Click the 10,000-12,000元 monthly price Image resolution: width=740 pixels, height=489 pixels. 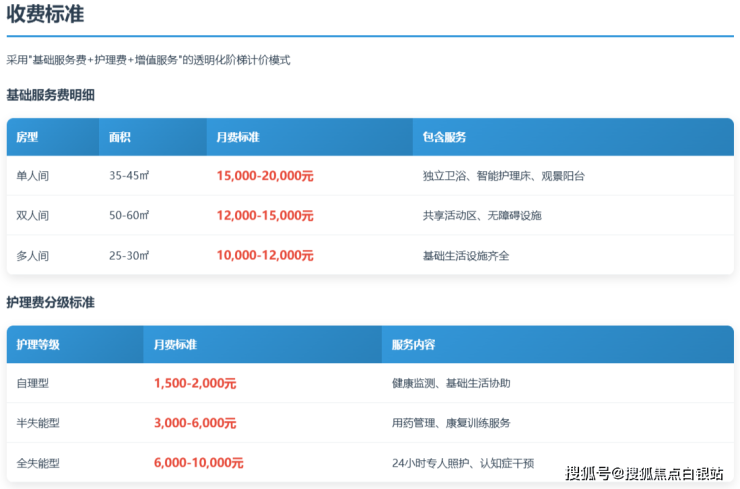click(265, 256)
